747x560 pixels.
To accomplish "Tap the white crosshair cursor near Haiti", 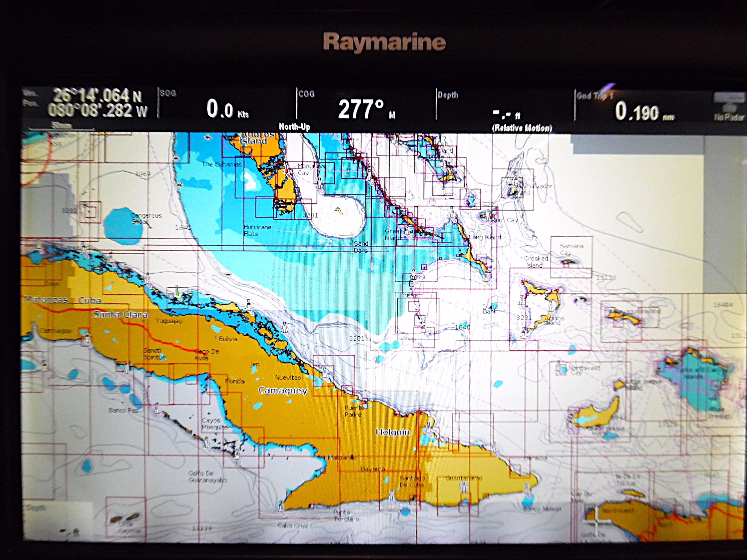I will [x=597, y=522].
